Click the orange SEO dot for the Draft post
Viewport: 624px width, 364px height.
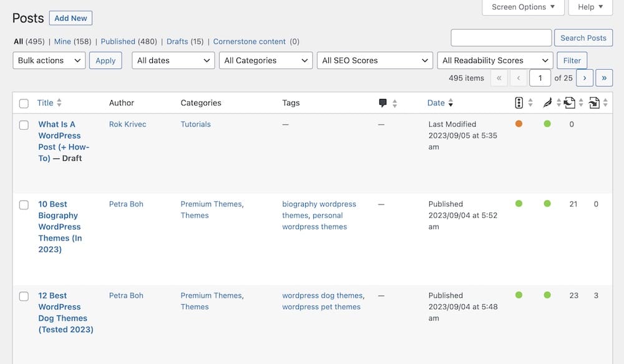519,123
